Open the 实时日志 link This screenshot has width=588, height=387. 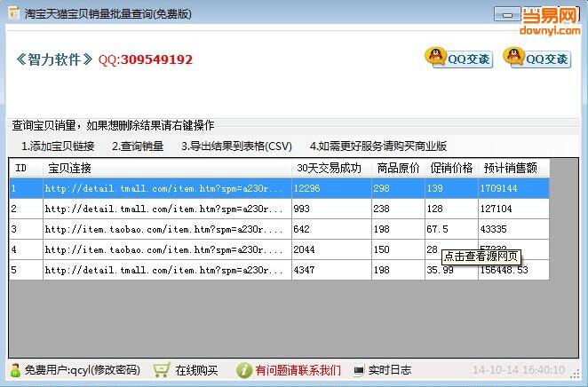(390, 370)
